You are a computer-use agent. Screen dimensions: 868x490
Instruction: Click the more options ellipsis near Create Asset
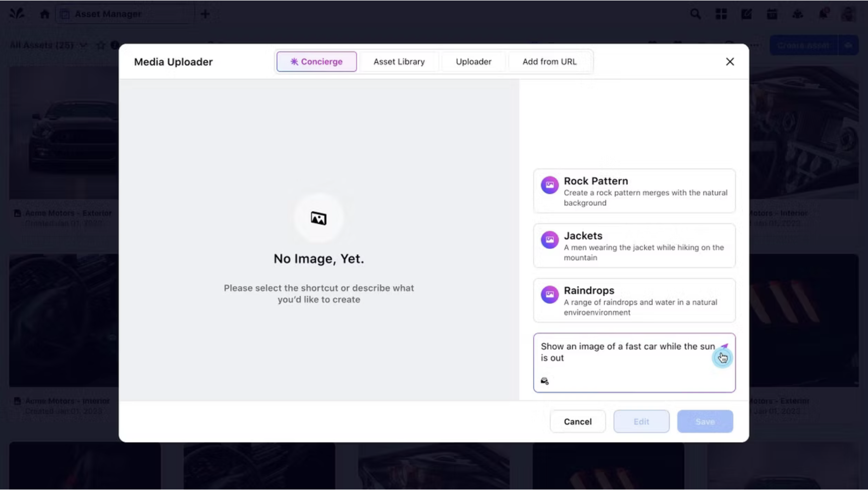click(754, 45)
